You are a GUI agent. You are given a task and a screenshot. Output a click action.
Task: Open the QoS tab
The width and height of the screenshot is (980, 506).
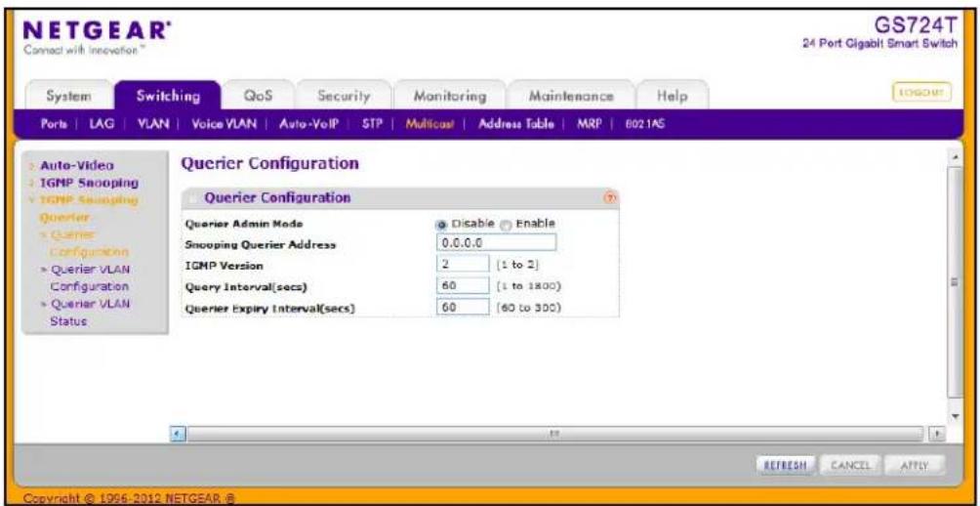coord(258,97)
